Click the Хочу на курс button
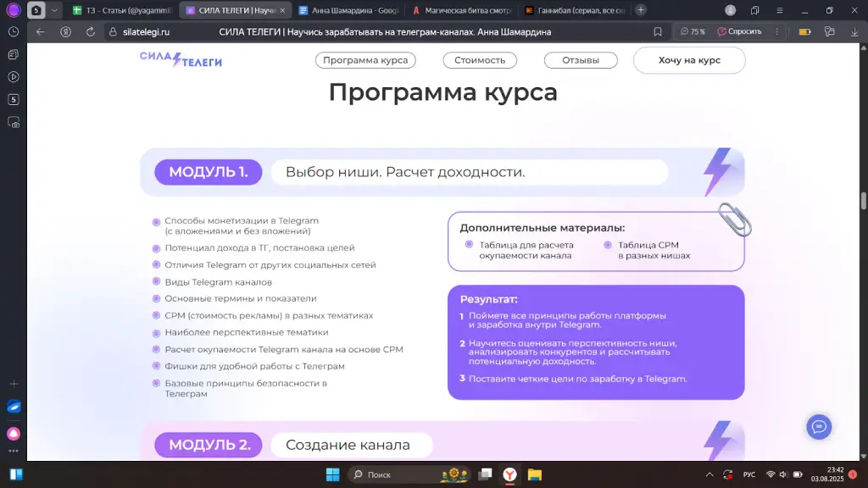The width and height of the screenshot is (868, 488). (x=689, y=60)
